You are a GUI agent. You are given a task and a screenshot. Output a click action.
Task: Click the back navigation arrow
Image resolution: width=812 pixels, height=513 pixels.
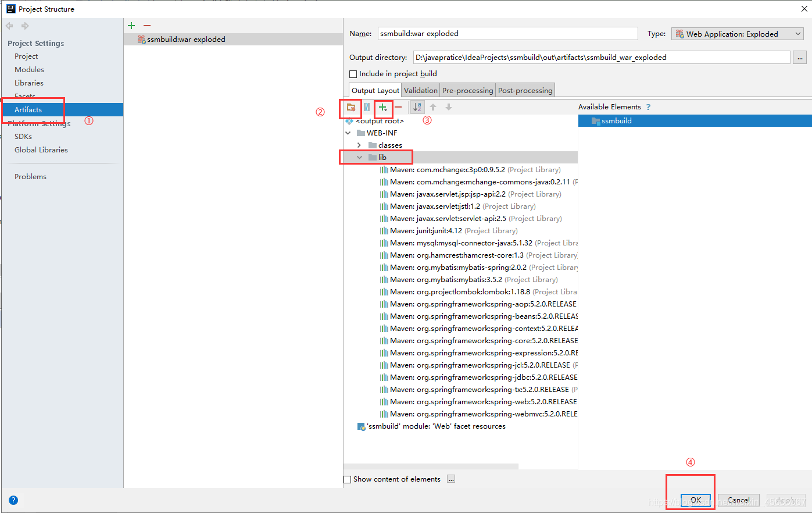click(x=9, y=26)
